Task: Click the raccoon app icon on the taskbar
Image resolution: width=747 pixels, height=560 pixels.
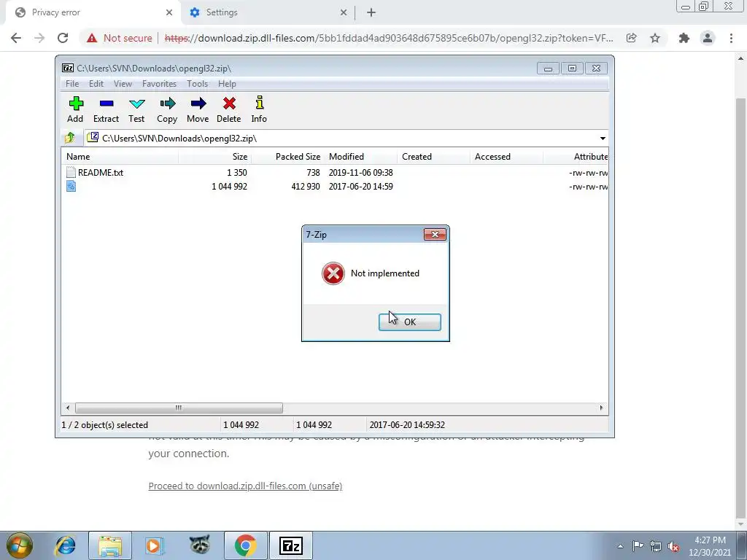Action: click(200, 545)
